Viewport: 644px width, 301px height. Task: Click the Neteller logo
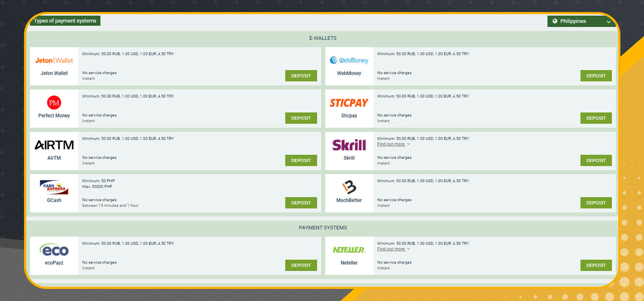349,250
